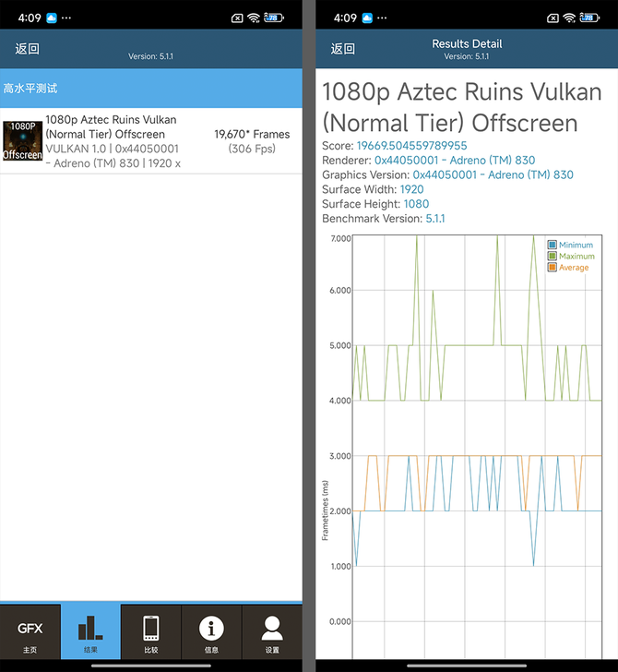618x672 pixels.
Task: Open the 比较 compare tab
Action: 151,633
